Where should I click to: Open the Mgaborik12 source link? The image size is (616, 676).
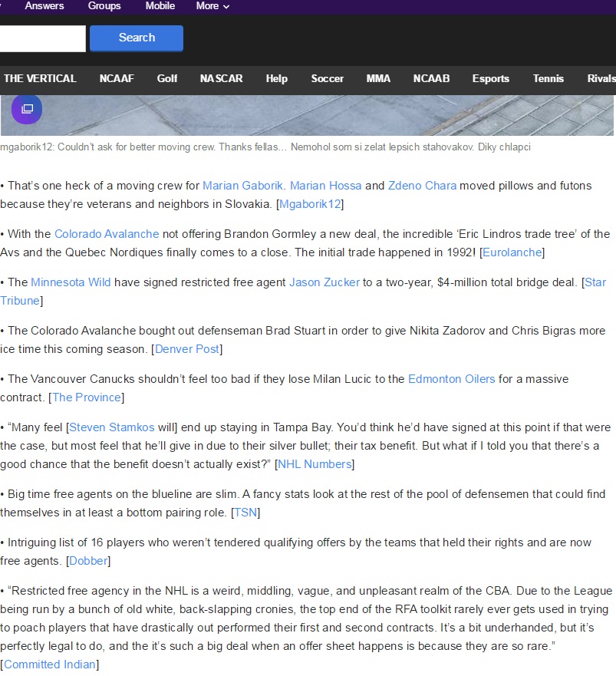point(310,204)
